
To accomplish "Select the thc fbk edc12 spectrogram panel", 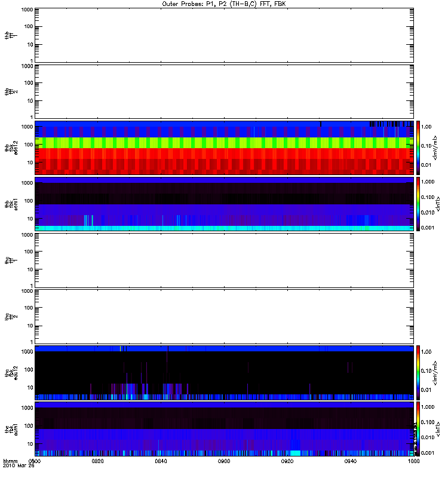I will pos(224,372).
